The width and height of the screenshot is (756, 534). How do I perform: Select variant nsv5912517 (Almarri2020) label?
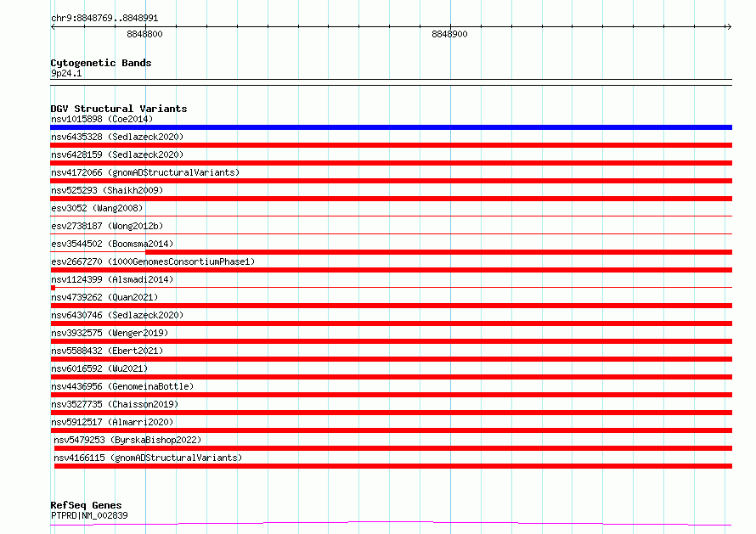tap(112, 422)
